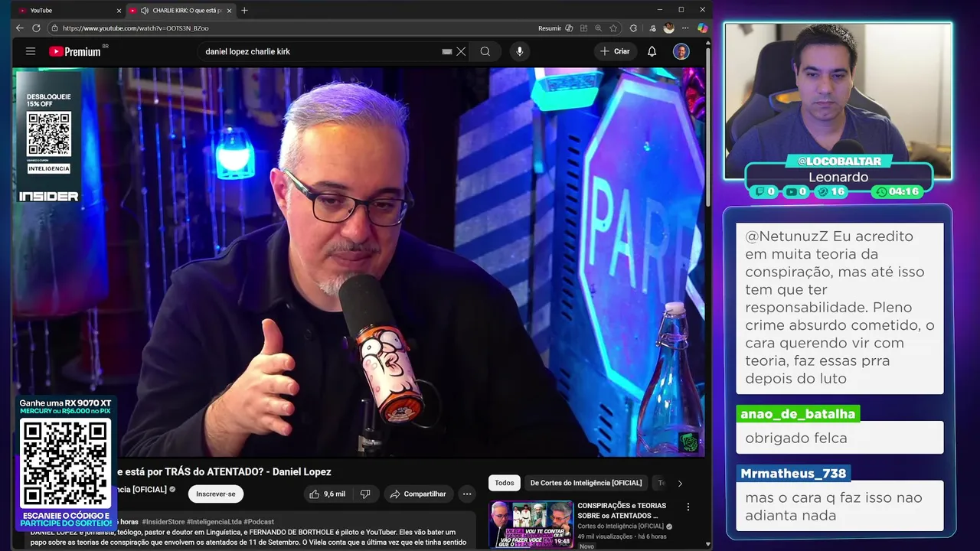Open browser extensions icon

(633, 28)
